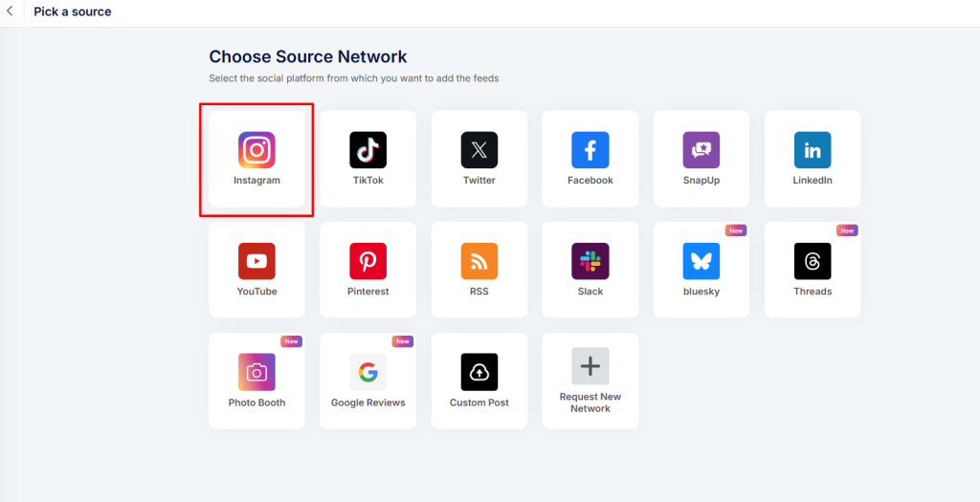Go back using the left chevron arrow
The image size is (980, 502).
pyautogui.click(x=10, y=11)
